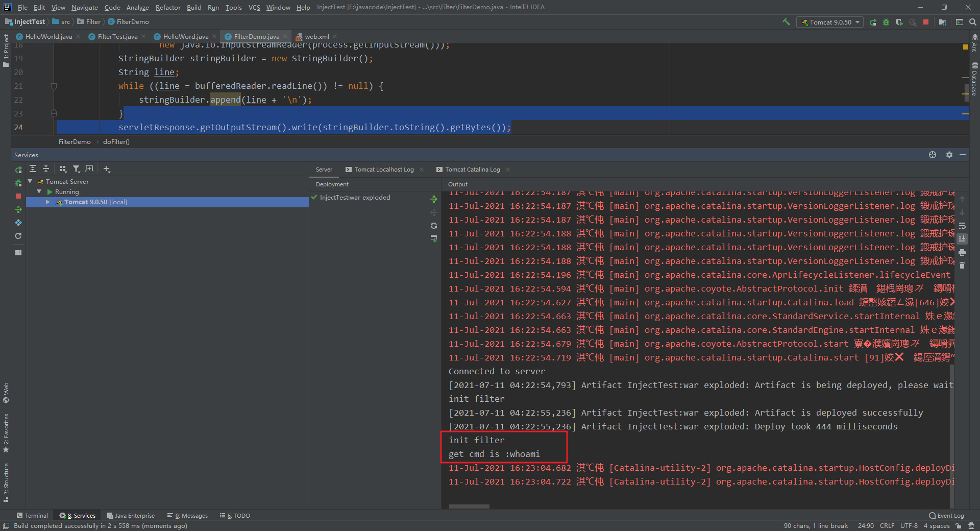Screen dimensions: 980x531
Task: Open the Tomcat Catalina Log tab
Action: (x=473, y=170)
